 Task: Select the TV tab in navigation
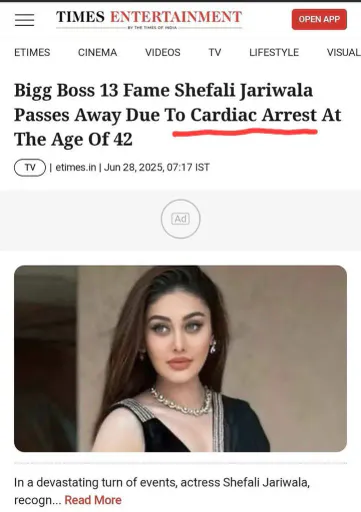click(x=215, y=52)
